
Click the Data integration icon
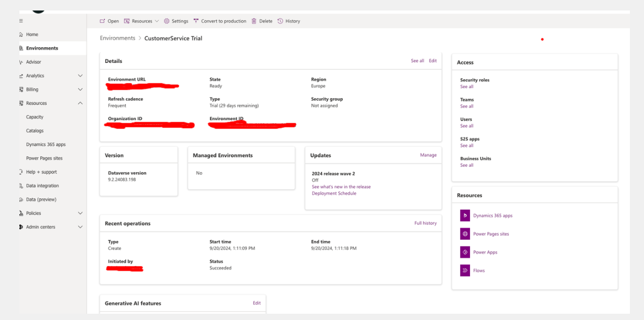[x=21, y=186]
